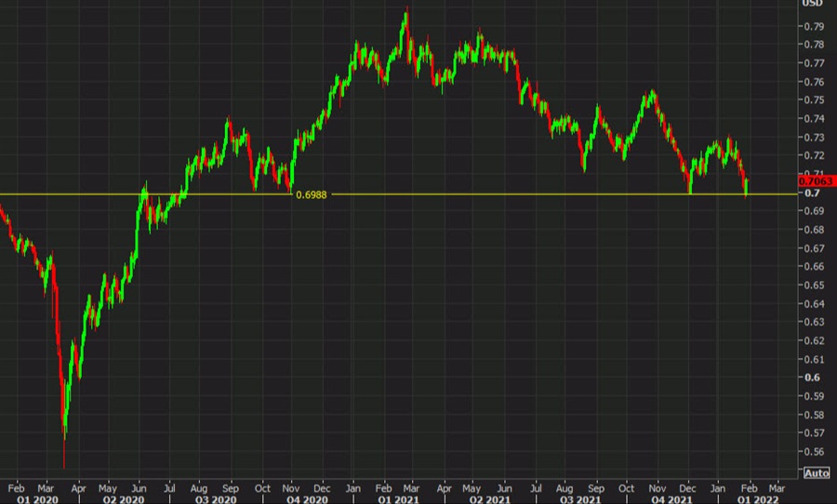Screen dimensions: 837x504
Task: Click the 0.65 price axis label
Action: tap(814, 285)
